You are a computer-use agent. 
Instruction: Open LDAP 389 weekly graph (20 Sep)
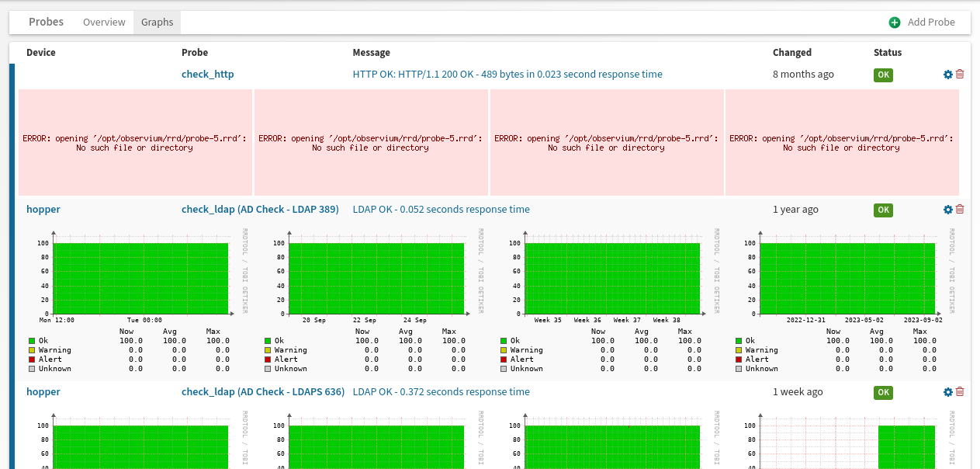(x=372, y=301)
